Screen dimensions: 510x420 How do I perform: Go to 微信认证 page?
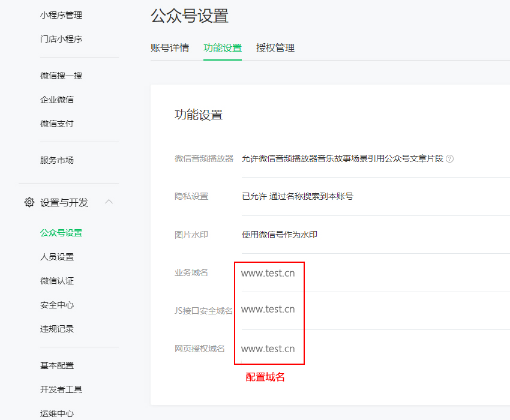[57, 281]
